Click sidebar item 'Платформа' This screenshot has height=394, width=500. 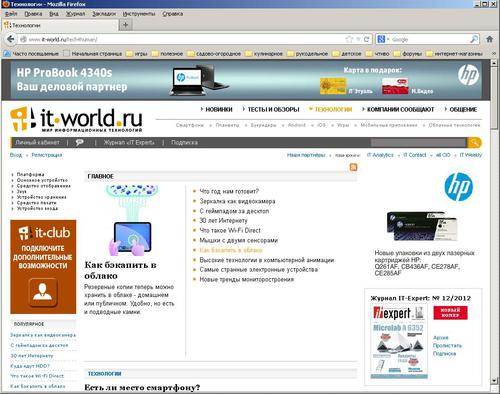click(x=30, y=174)
